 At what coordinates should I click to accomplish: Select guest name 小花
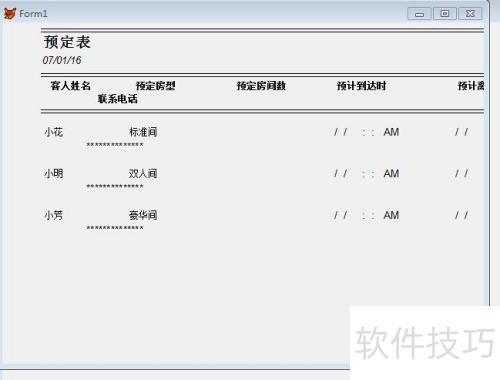(x=54, y=132)
